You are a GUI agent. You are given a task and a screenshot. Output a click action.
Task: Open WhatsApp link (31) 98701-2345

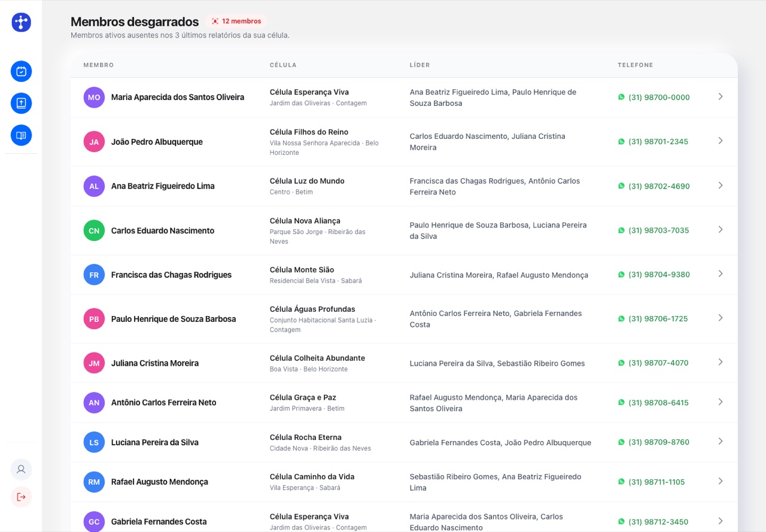pyautogui.click(x=653, y=142)
